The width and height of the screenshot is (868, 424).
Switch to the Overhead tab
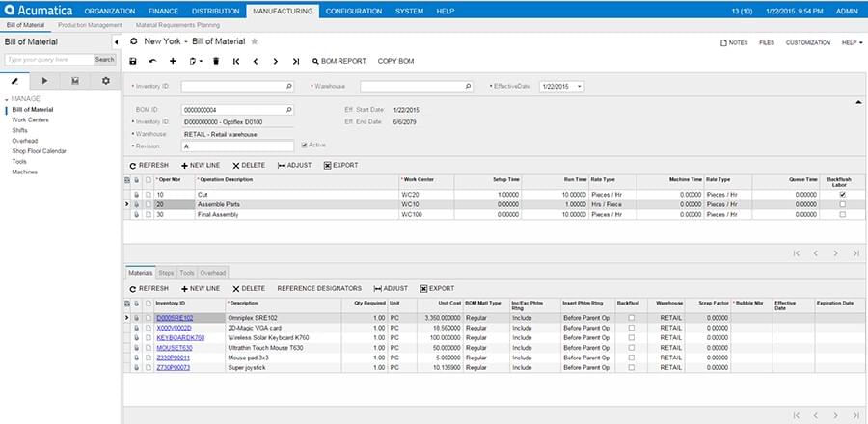[212, 273]
